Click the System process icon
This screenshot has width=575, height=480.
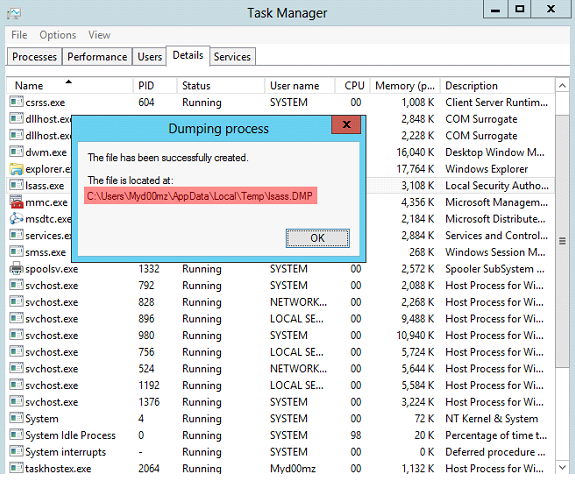pos(17,418)
